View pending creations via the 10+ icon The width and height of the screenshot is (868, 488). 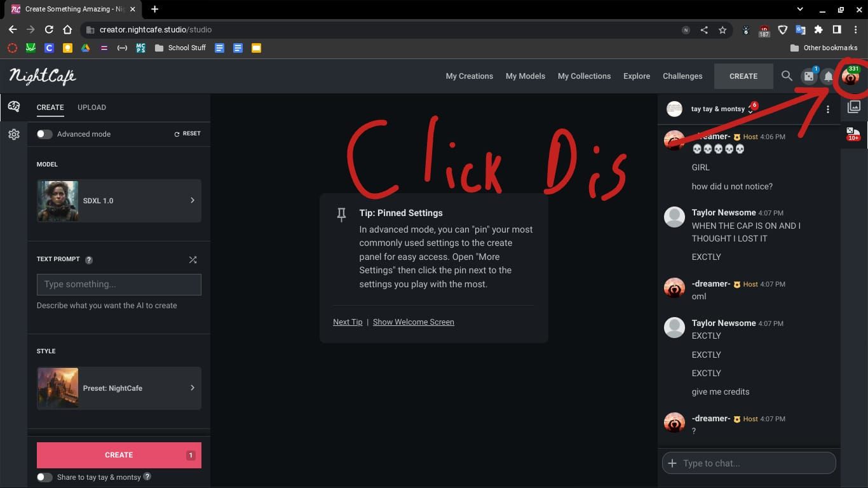coord(854,133)
